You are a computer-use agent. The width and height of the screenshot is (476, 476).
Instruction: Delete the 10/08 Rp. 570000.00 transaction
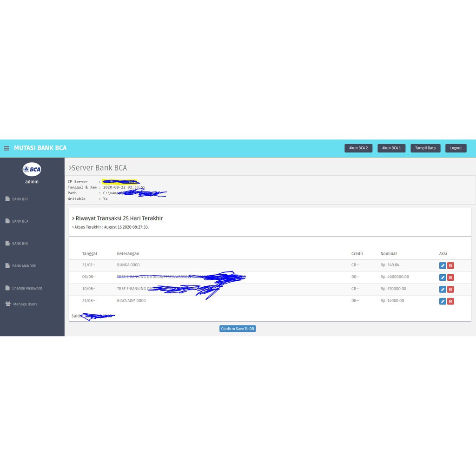[x=450, y=289]
